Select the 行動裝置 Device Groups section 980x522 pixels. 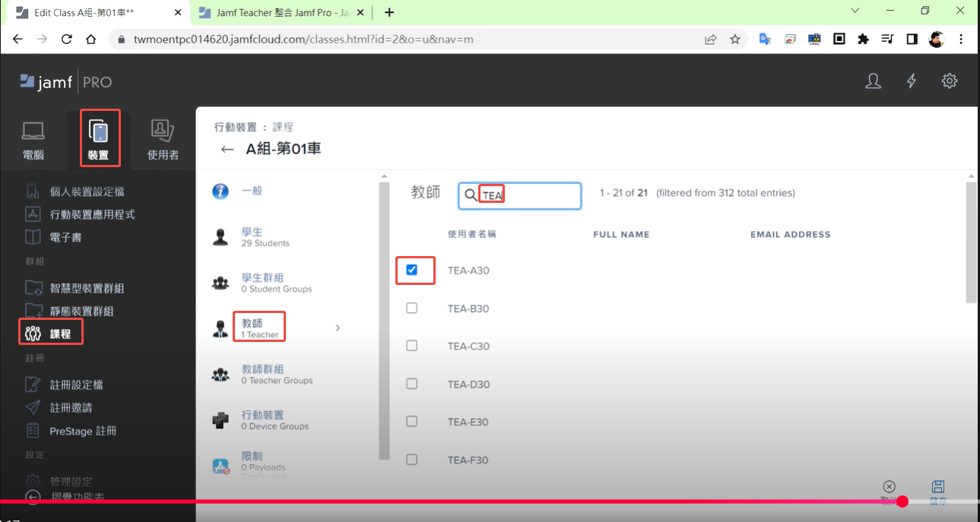(275, 420)
